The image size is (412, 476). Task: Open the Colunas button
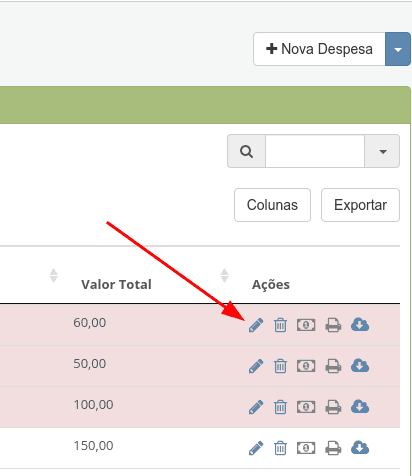coord(272,205)
